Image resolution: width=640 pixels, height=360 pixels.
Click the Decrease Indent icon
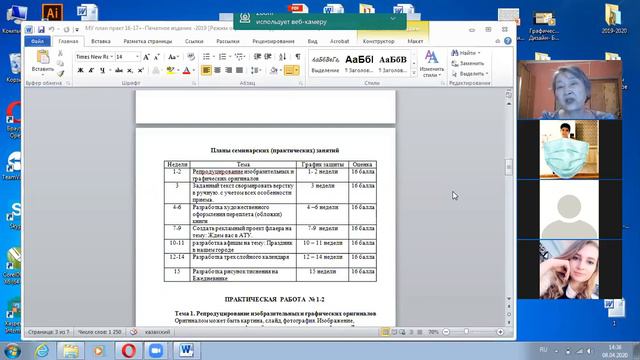(x=257, y=57)
